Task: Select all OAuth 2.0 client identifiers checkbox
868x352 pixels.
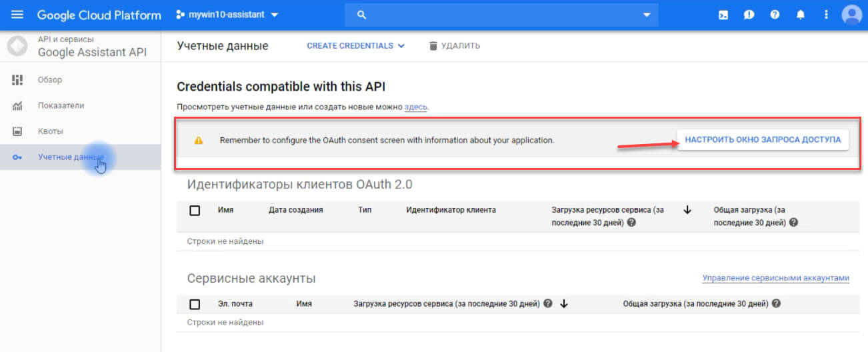Action: pyautogui.click(x=195, y=211)
